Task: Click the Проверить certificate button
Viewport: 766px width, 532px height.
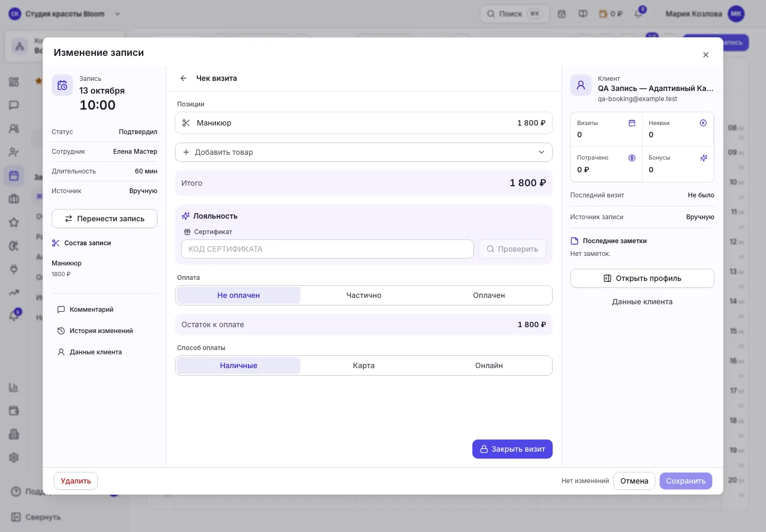Action: pyautogui.click(x=512, y=249)
